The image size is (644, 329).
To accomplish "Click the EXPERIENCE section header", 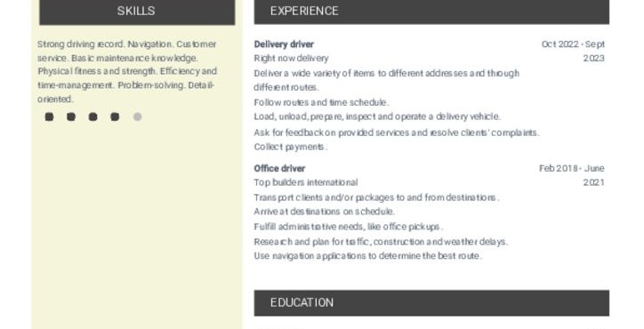I will [x=431, y=11].
